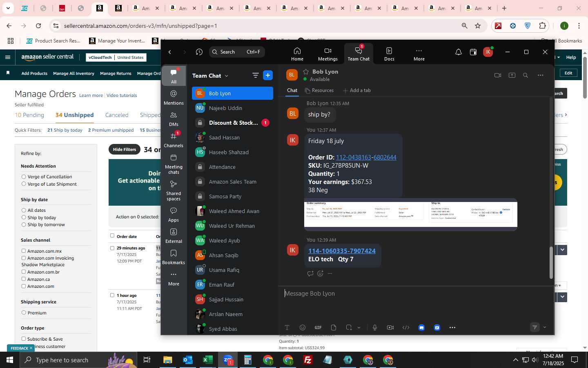
Task: Open DMs in Zoom sidebar
Action: click(174, 119)
